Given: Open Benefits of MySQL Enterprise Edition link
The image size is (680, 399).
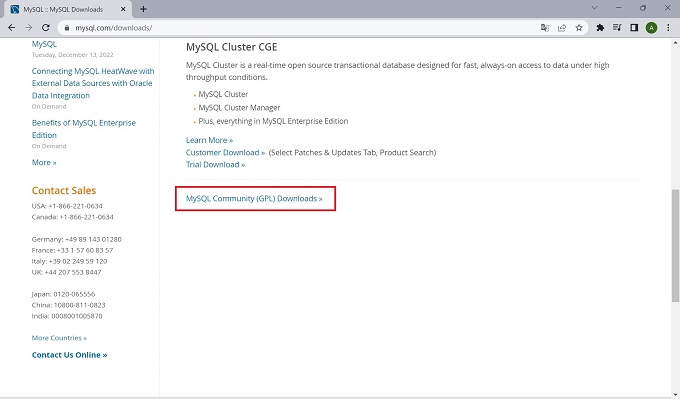Looking at the screenshot, I should pyautogui.click(x=84, y=129).
